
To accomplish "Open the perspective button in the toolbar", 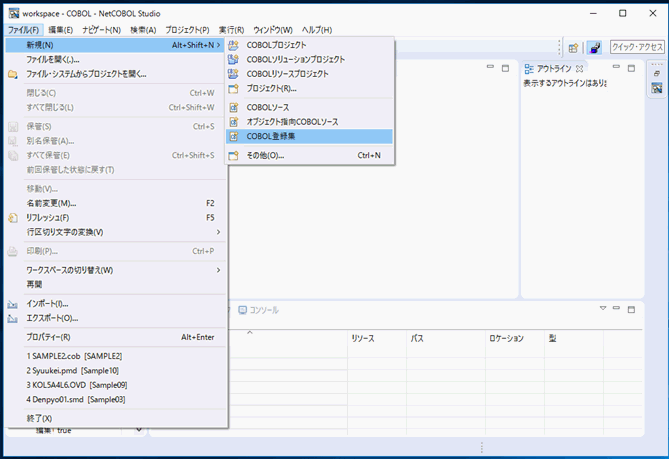I will point(573,48).
